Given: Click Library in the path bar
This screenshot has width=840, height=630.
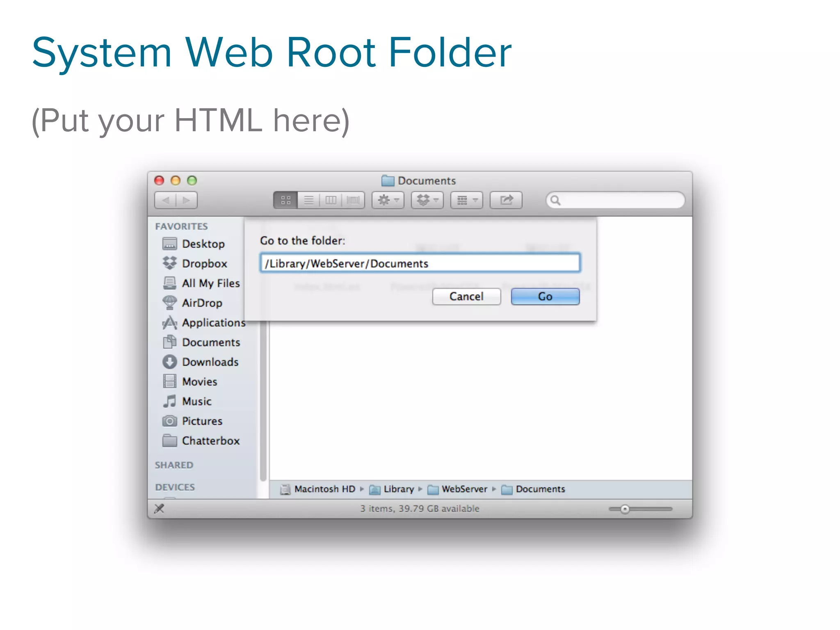Looking at the screenshot, I should click(399, 489).
